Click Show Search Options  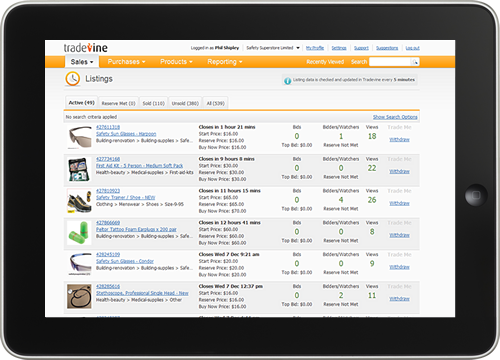click(x=395, y=117)
